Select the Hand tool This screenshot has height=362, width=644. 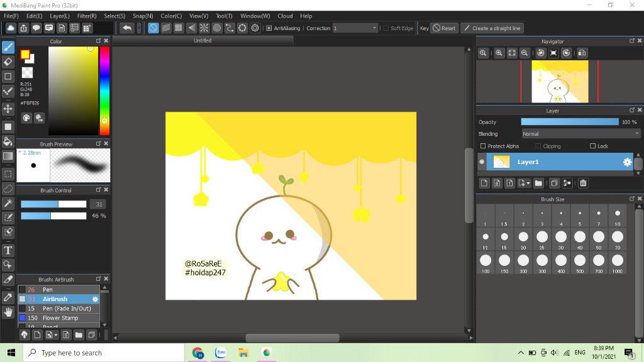pyautogui.click(x=8, y=312)
